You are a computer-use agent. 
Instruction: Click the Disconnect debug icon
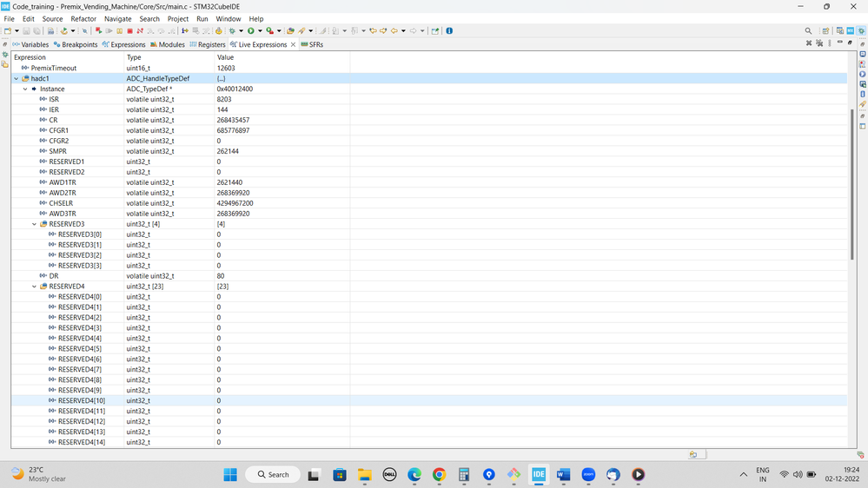point(140,31)
